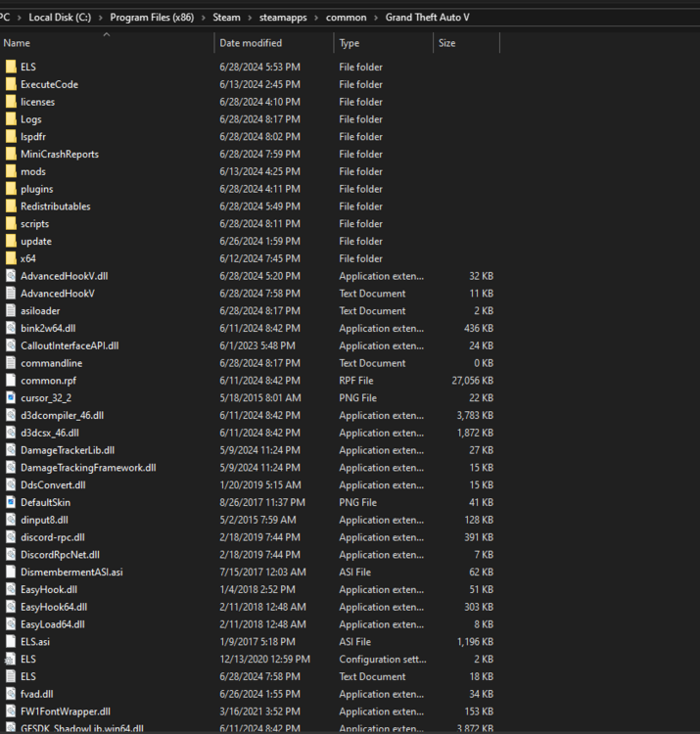This screenshot has height=734, width=700.
Task: Select the FW1FontWrapper.dll file name
Action: pyautogui.click(x=66, y=711)
